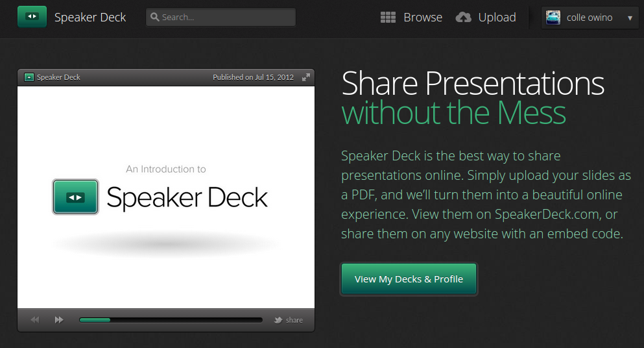Viewport: 644px width, 348px height.
Task: Open the Browse menu item
Action: (x=412, y=18)
